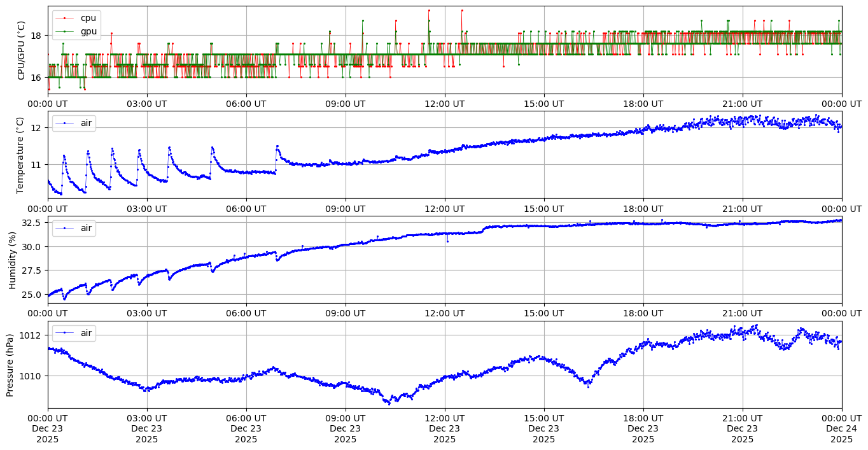Click the green gpu legend marker
Screen dimensions: 868x450
click(x=65, y=31)
